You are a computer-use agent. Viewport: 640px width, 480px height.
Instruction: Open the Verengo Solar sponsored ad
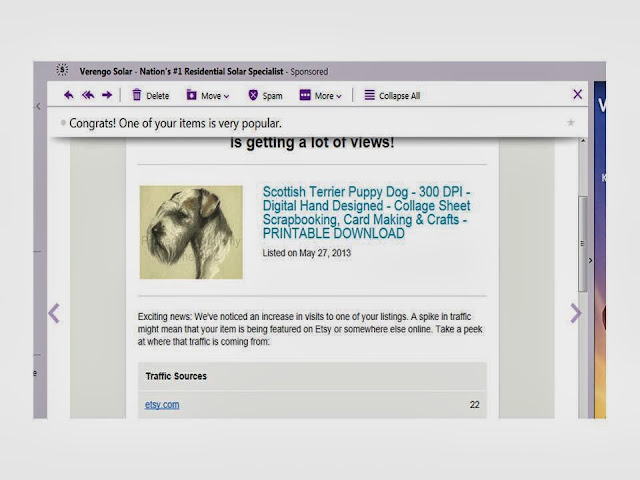click(204, 71)
